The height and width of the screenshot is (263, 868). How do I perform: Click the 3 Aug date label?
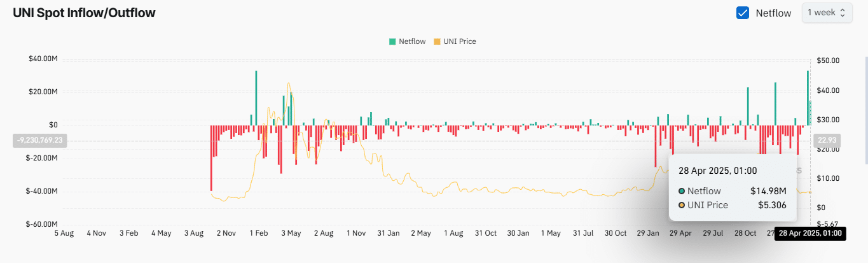coord(193,234)
